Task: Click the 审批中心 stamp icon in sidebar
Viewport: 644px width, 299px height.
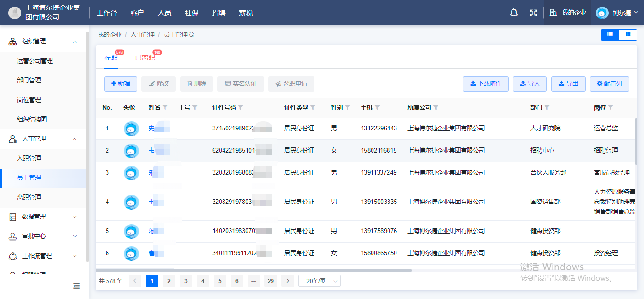Action: click(13, 236)
